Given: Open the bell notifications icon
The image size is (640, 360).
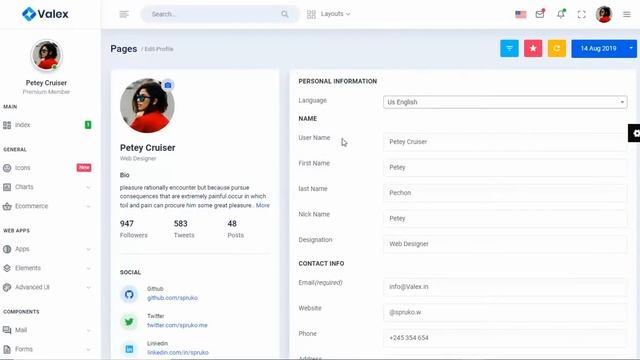Looking at the screenshot, I should 561,14.
